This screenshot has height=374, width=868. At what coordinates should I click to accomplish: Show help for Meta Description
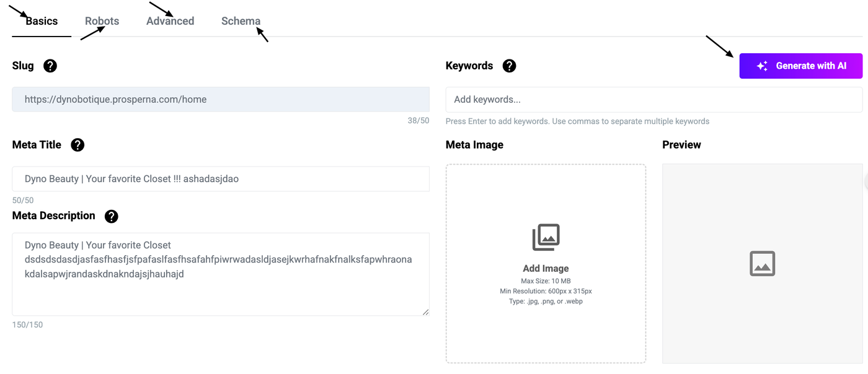pyautogui.click(x=111, y=216)
